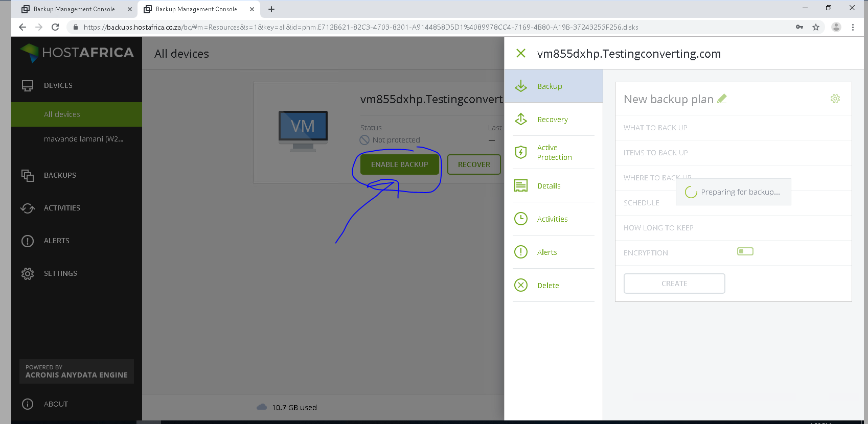Select All devices in sidebar

coord(77,114)
